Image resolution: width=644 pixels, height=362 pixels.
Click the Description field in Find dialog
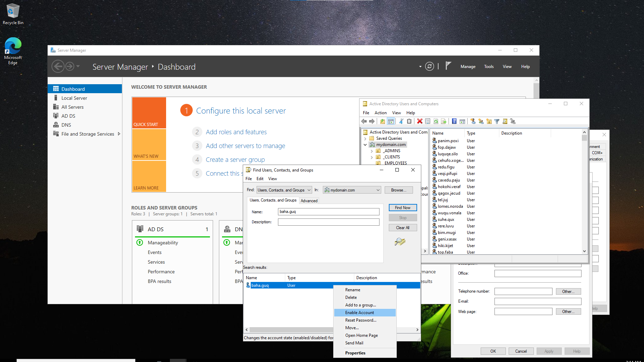coord(328,222)
